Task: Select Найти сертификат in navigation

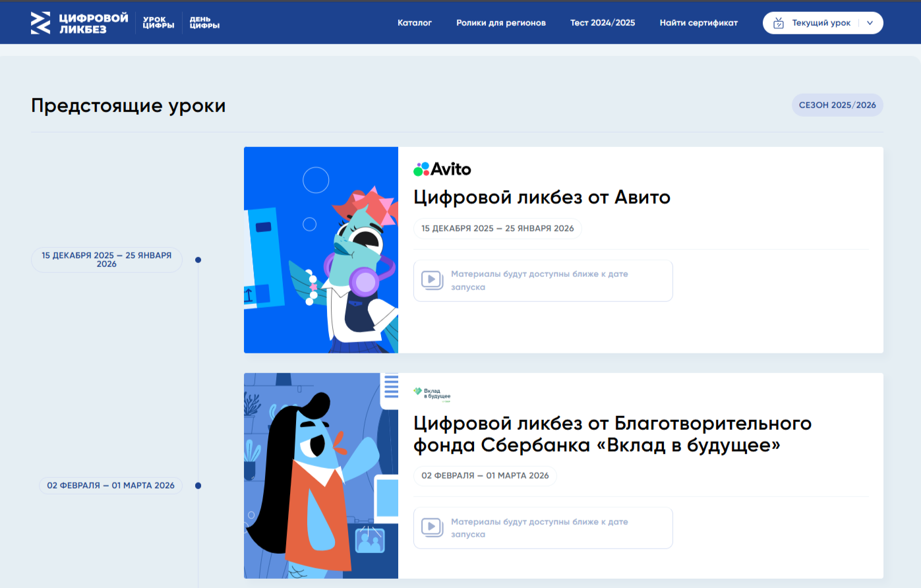Action: 698,23
